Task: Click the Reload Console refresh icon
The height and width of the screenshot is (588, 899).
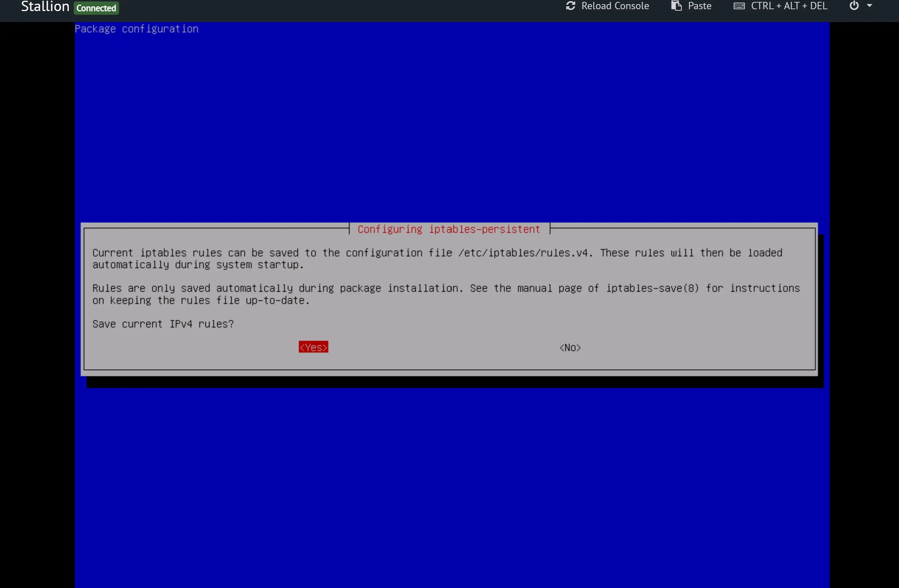Action: coord(570,6)
